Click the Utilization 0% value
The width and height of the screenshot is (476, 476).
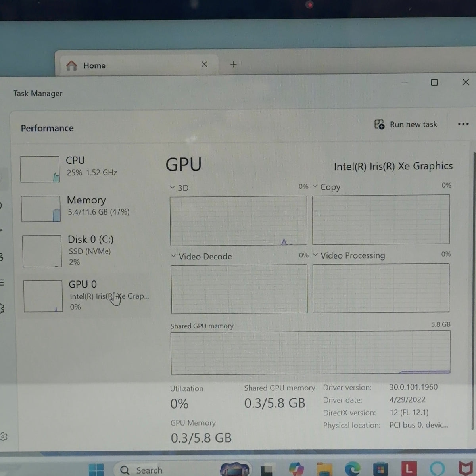click(179, 404)
